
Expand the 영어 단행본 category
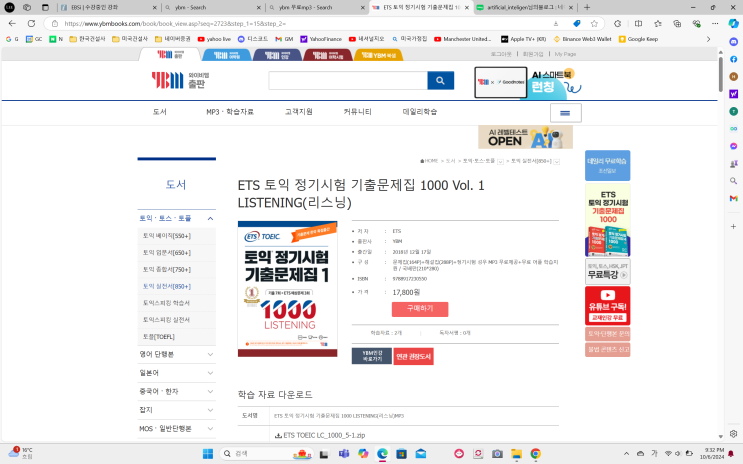(210, 355)
